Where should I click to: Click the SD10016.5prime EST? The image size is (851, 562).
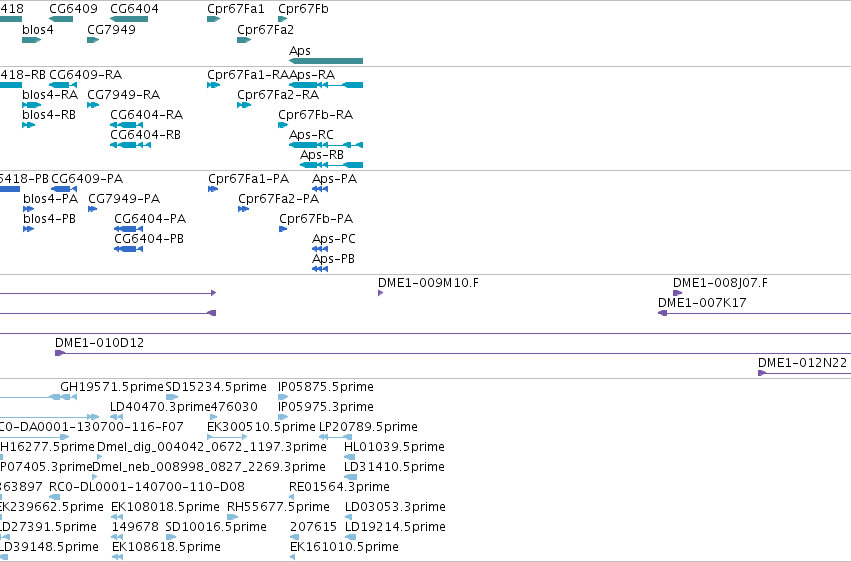(x=170, y=538)
